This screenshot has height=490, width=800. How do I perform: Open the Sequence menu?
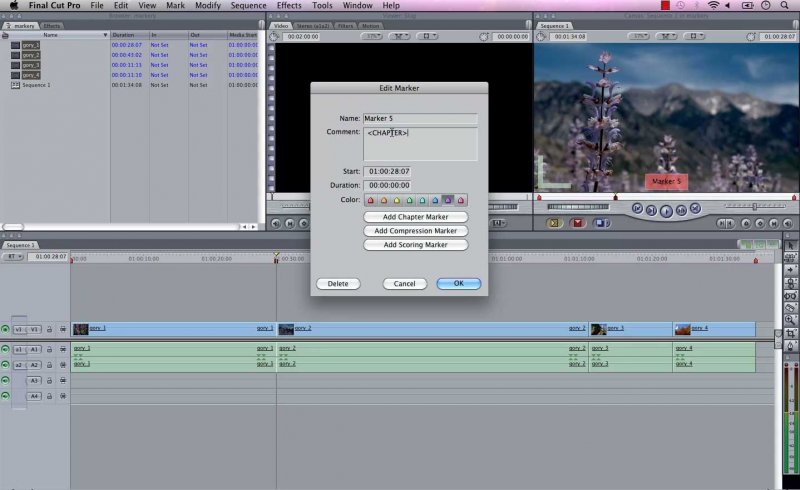click(248, 6)
